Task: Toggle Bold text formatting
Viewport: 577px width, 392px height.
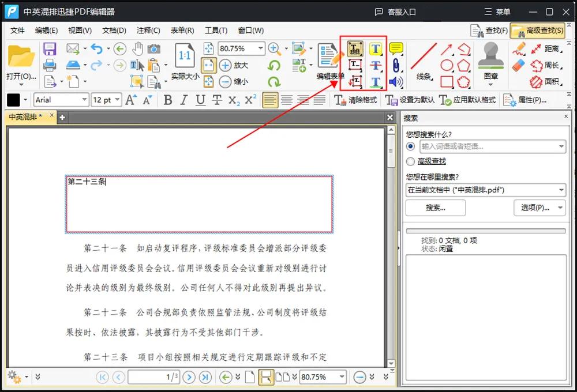Action: (x=168, y=100)
